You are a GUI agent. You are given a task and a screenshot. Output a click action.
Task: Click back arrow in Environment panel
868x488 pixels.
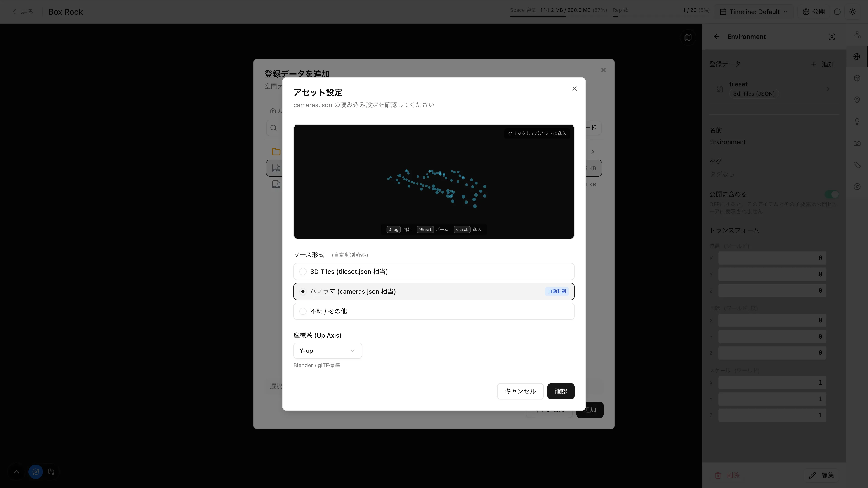pos(716,37)
